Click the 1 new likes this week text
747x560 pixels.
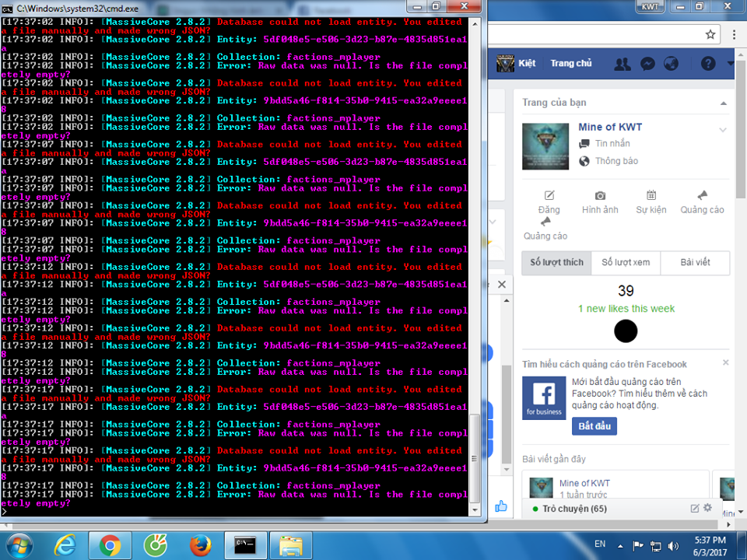click(x=626, y=309)
